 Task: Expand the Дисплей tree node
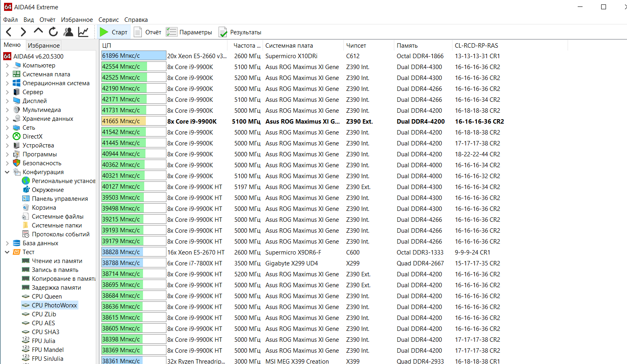tap(7, 101)
